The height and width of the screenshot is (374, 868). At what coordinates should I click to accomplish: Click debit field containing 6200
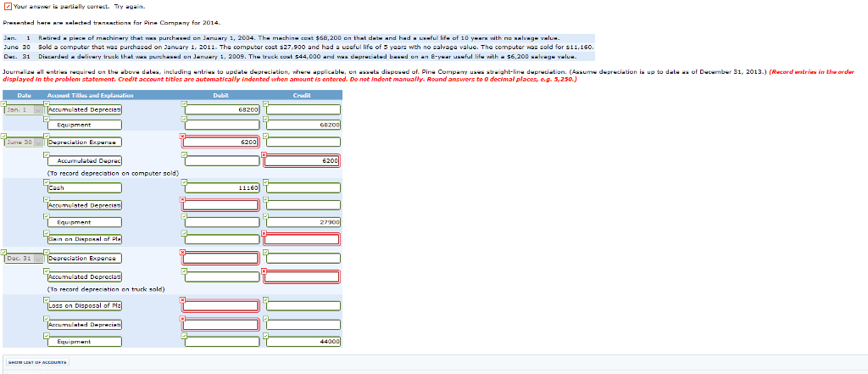pyautogui.click(x=221, y=142)
